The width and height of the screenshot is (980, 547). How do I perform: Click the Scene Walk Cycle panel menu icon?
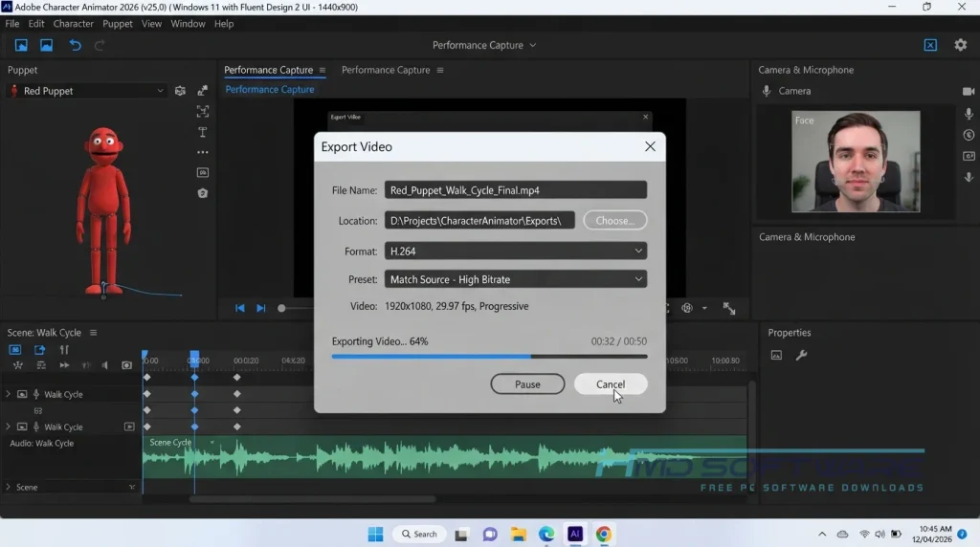93,333
